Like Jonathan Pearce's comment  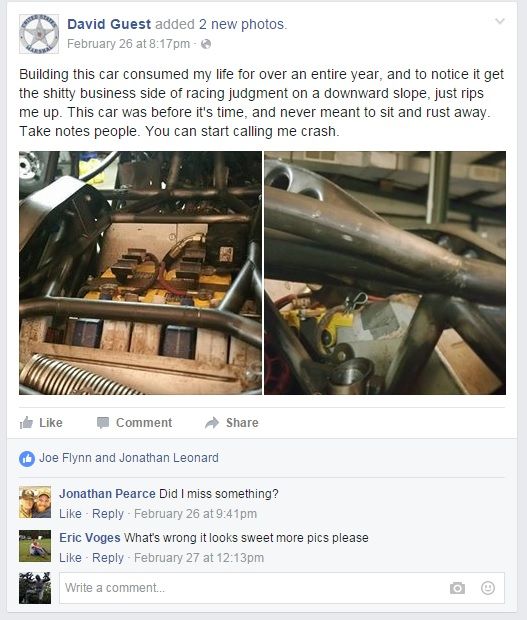click(70, 514)
